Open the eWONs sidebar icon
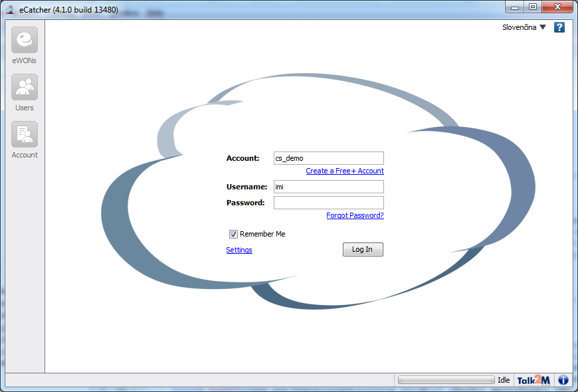The height and width of the screenshot is (392, 578). (25, 41)
